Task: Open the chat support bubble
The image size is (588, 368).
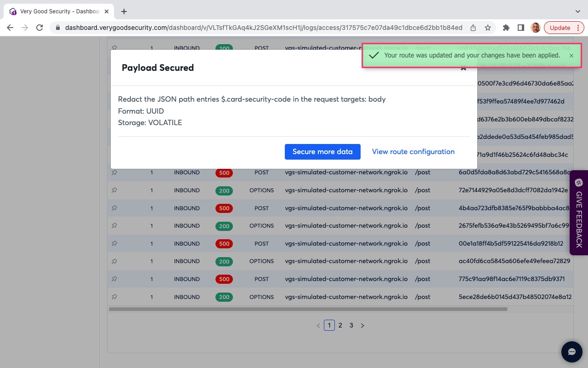Action: (572, 352)
